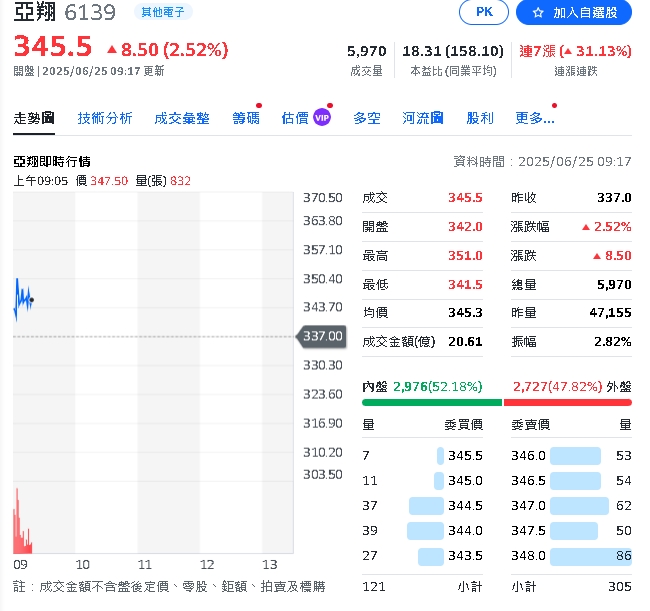Click the 委賣價 column header
Image resolution: width=650 pixels, height=611 pixels.
pos(530,425)
